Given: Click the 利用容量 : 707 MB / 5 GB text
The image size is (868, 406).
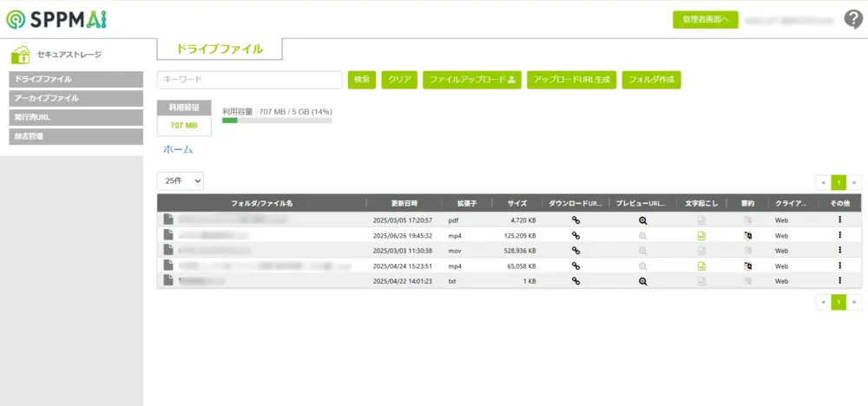Looking at the screenshot, I should click(x=277, y=111).
